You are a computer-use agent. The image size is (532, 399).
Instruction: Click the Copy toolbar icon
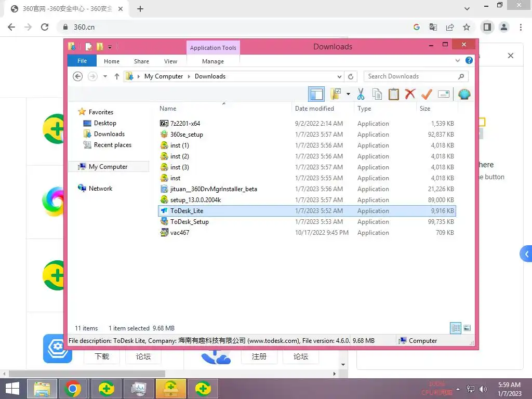pos(377,94)
